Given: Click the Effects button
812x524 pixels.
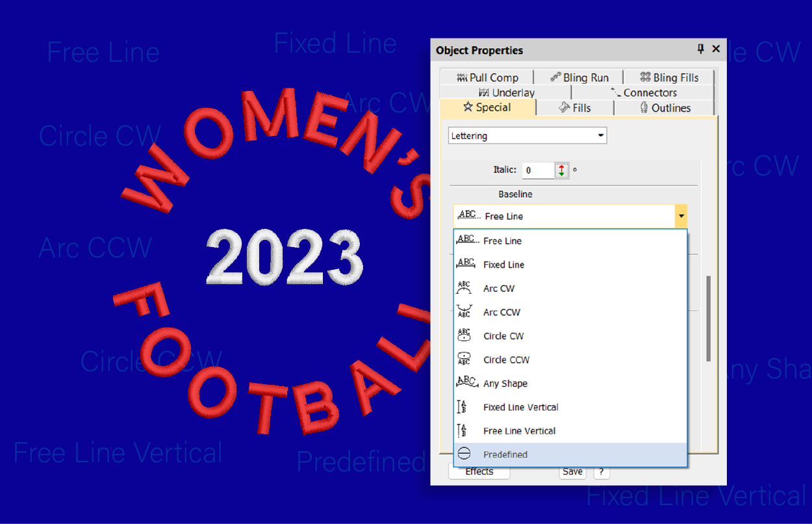Looking at the screenshot, I should [479, 472].
